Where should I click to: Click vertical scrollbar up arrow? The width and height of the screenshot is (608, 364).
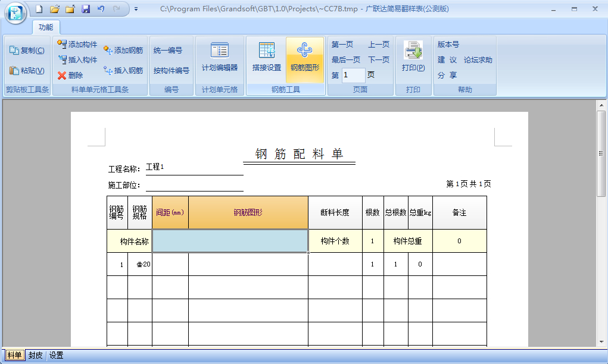point(601,105)
